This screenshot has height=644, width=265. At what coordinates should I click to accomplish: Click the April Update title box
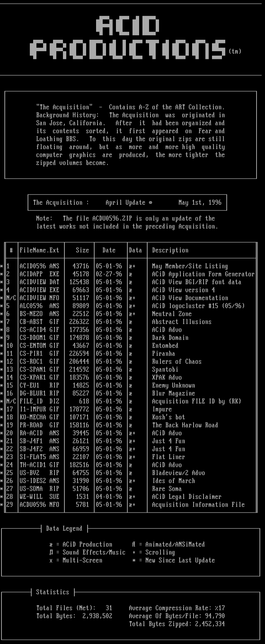click(x=127, y=203)
